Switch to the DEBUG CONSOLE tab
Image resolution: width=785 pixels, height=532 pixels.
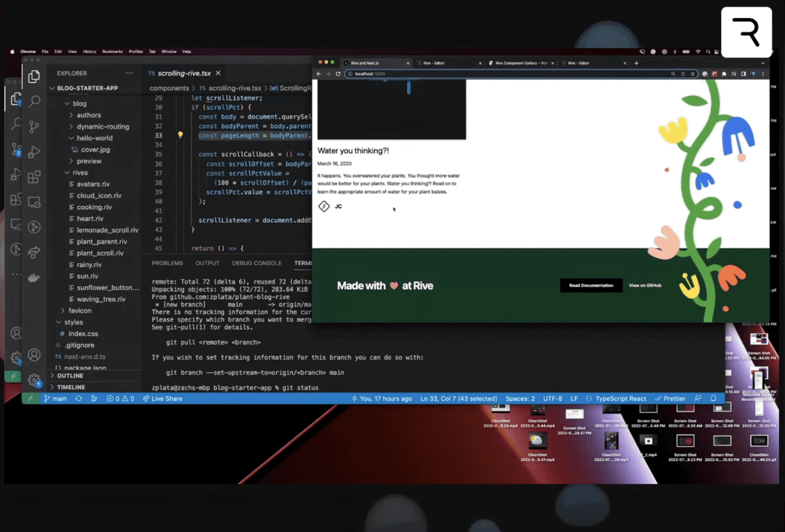(256, 263)
